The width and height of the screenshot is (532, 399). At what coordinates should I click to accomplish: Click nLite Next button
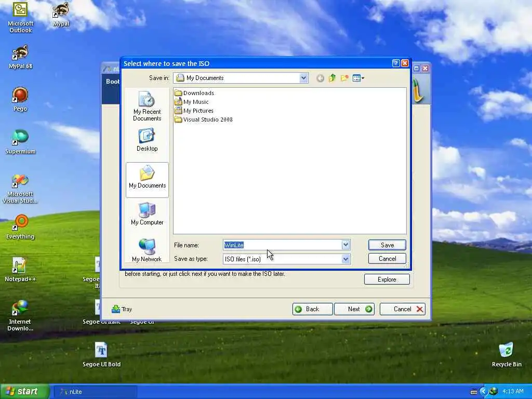354,309
